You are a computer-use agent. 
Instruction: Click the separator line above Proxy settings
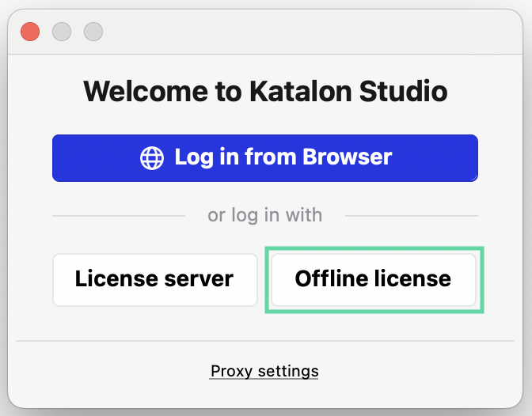pos(265,341)
